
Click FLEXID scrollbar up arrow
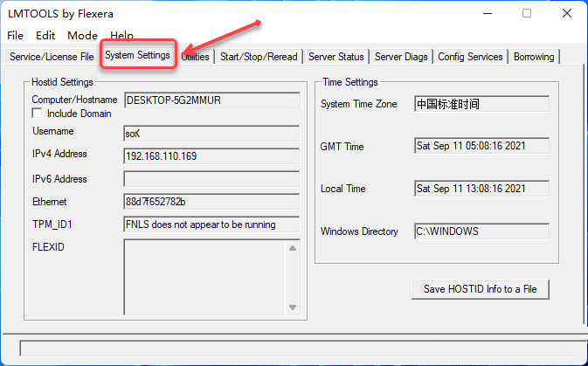coord(293,248)
